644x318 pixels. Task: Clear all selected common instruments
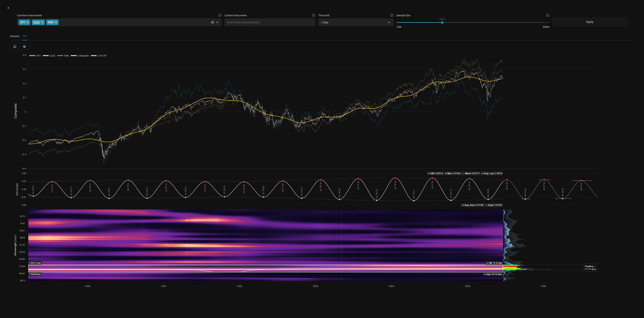tap(213, 22)
